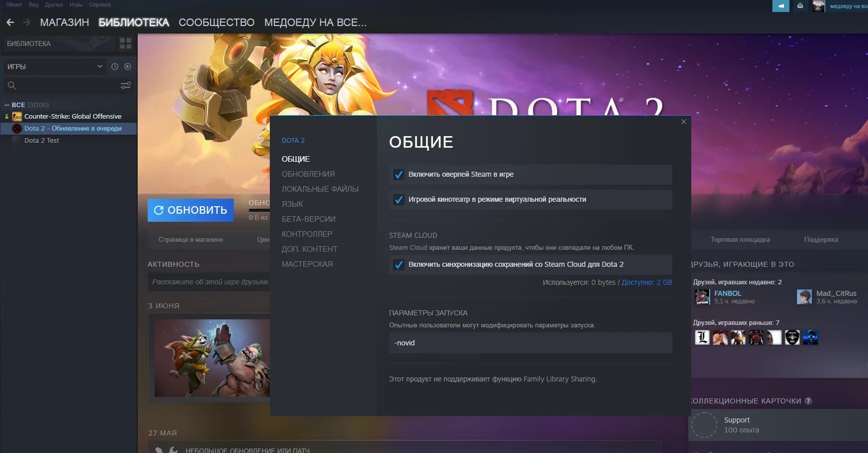
Task: Collapse the ВСЕ games group
Action: 7,105
